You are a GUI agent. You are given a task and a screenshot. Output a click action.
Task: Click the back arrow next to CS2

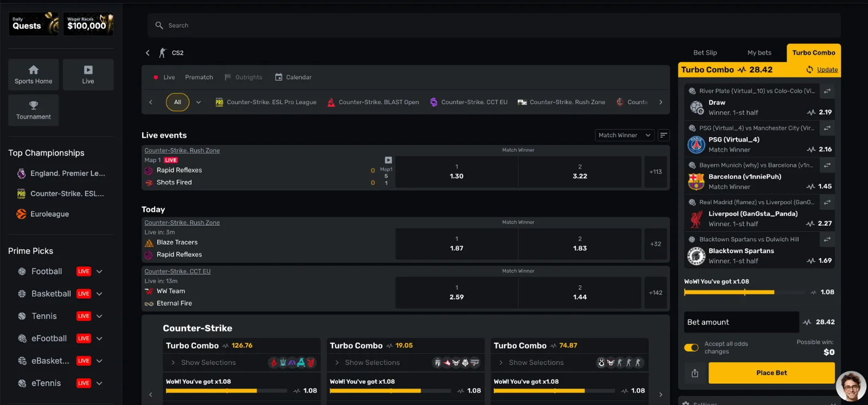click(x=148, y=53)
